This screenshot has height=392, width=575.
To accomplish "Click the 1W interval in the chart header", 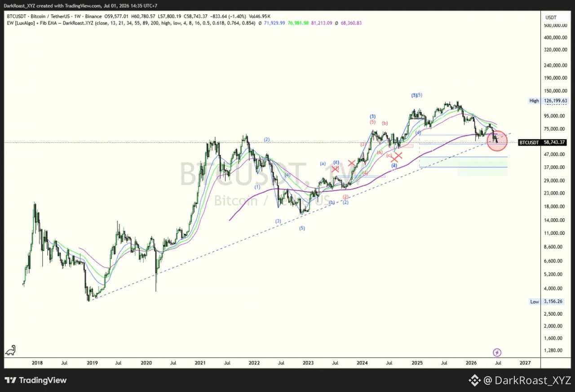I will (76, 16).
